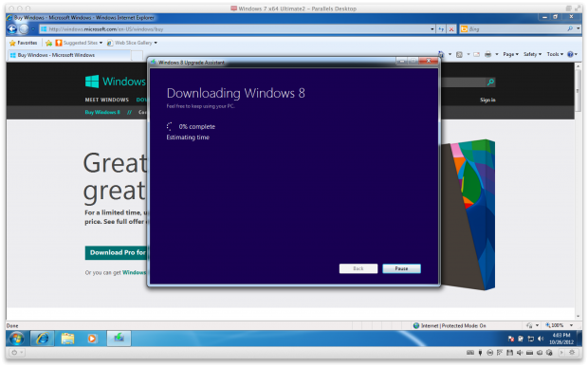Expand the Print options dropdown arrow
Viewport: 588px width, 367px height.
pos(497,54)
